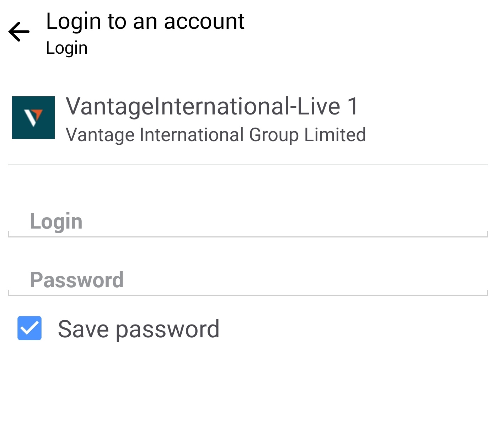Click the word "account" in the header
This screenshot has height=439, width=504.
click(x=204, y=21)
